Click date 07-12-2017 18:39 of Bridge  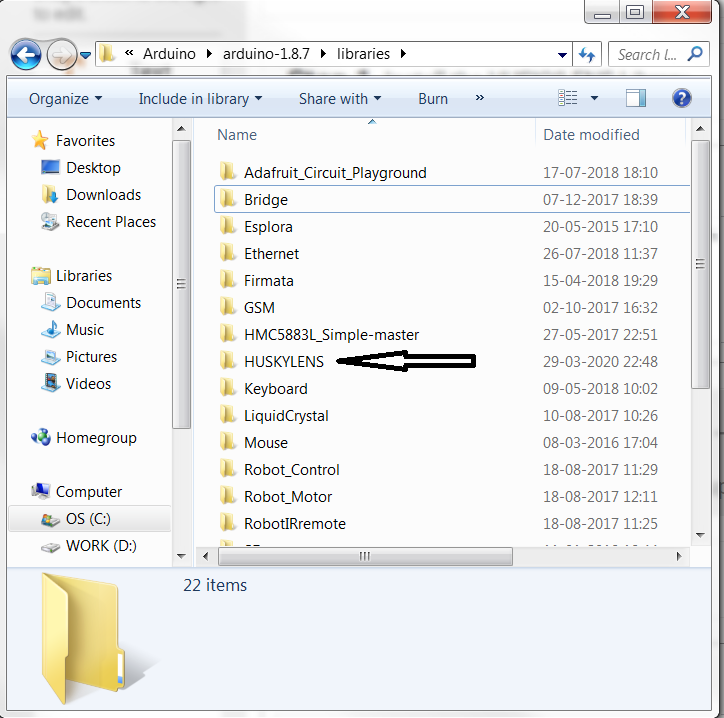point(600,199)
